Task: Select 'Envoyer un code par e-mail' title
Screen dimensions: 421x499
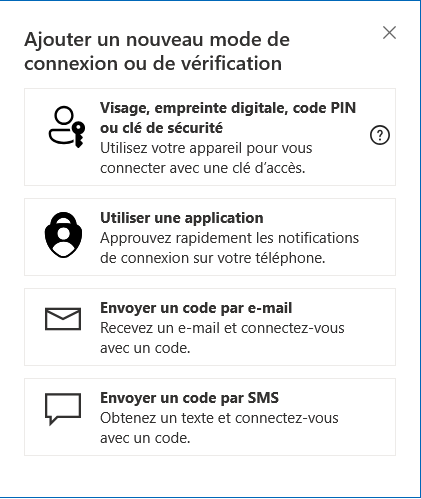Action: pos(196,308)
